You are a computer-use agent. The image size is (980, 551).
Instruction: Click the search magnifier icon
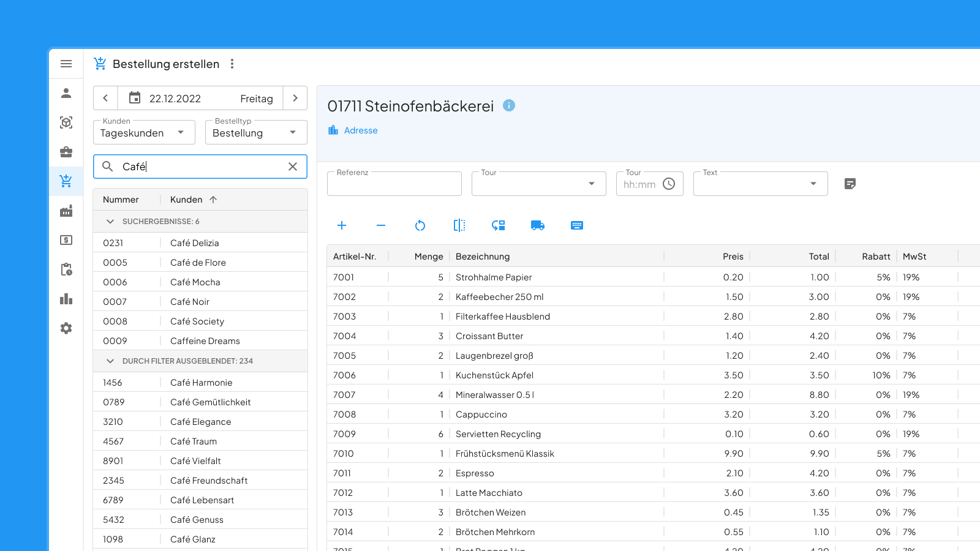[x=108, y=167]
